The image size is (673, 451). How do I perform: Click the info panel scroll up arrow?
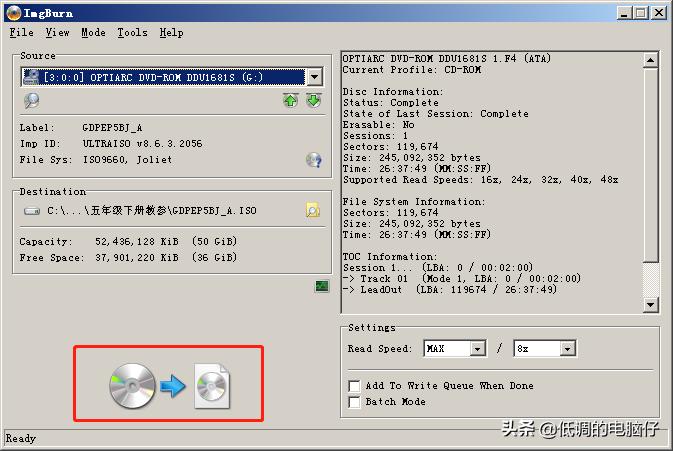point(650,60)
